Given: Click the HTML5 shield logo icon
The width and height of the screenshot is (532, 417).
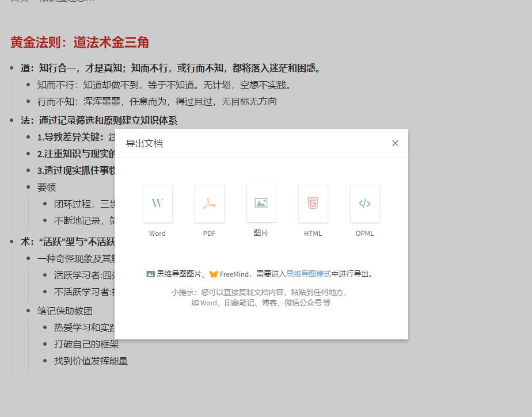Looking at the screenshot, I should pos(313,203).
